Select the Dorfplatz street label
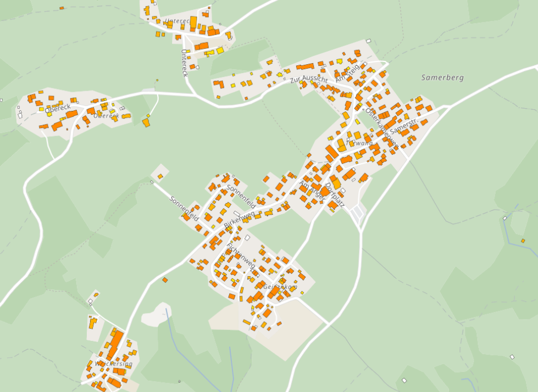This screenshot has width=538, height=392. 334,195
